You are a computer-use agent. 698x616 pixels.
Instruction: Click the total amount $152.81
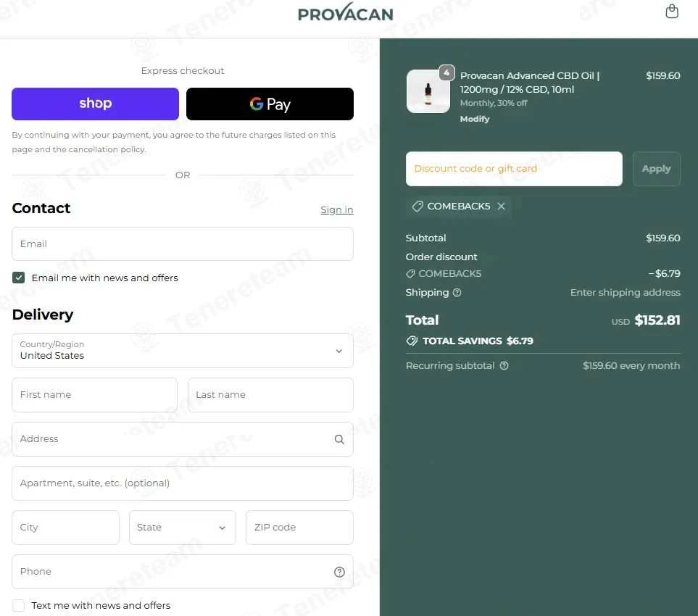tap(657, 320)
